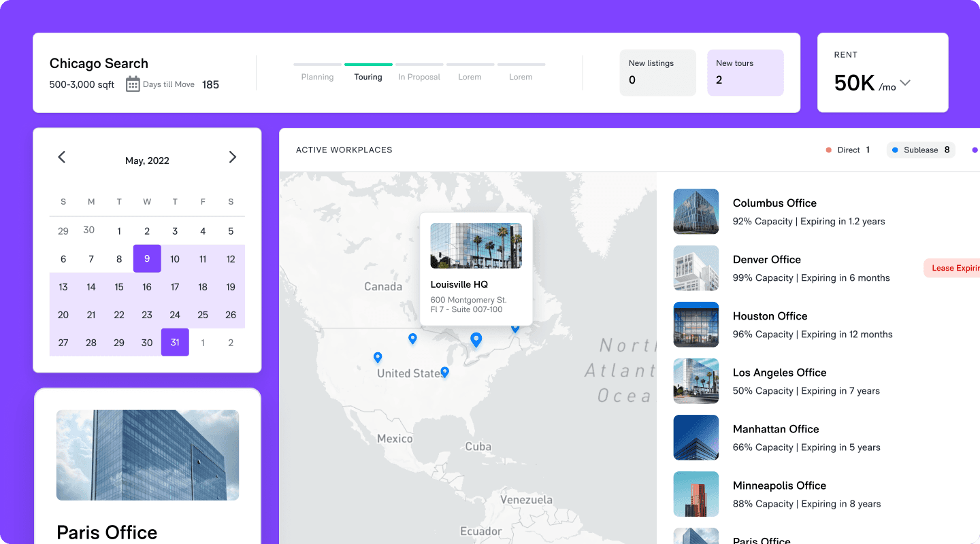The image size is (980, 544).
Task: Click the map pin right of United States label
Action: coord(445,372)
